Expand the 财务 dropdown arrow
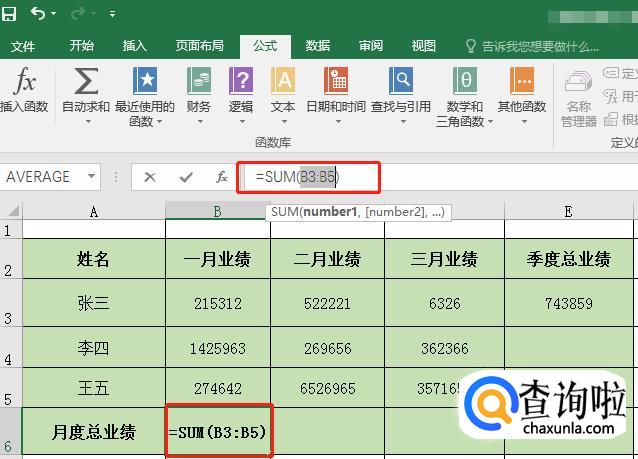 click(x=200, y=122)
